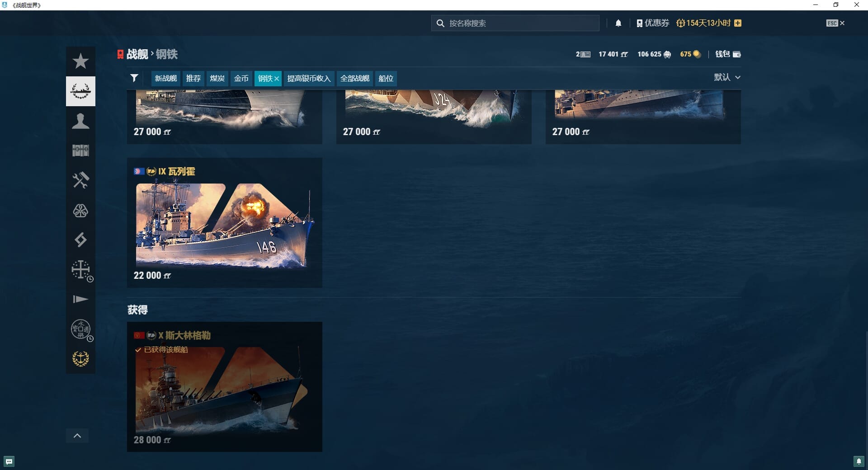Collapse page with the up chevron button
Screen dimensions: 868x470
point(77,436)
